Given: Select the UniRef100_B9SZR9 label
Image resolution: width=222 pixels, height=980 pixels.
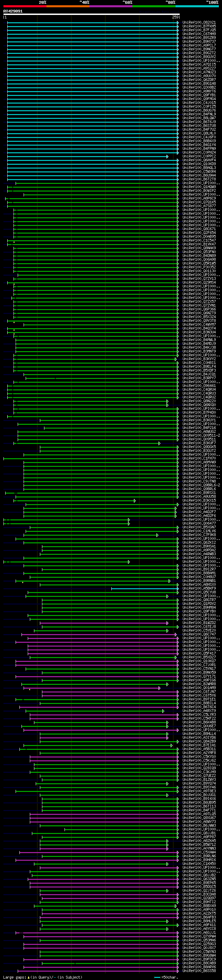Looking at the screenshot, I should [x=199, y=38].
